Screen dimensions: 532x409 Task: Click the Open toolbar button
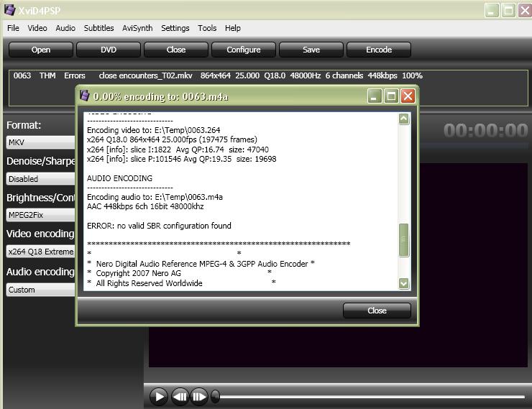pyautogui.click(x=41, y=50)
